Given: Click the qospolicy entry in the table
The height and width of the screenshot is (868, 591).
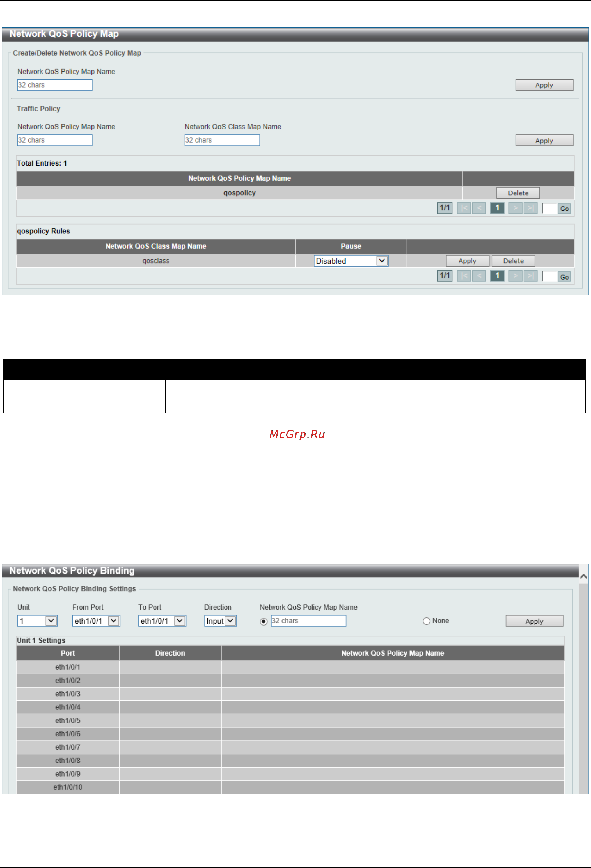Looking at the screenshot, I should 239,193.
